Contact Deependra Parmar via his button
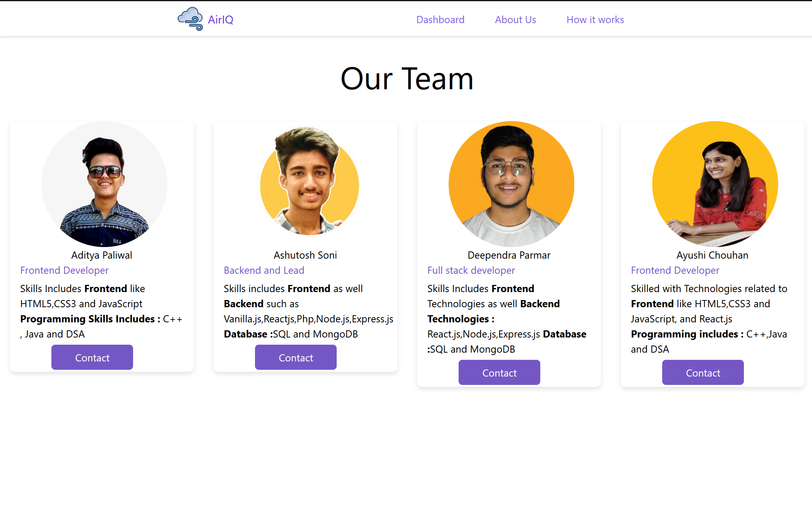 pos(499,373)
